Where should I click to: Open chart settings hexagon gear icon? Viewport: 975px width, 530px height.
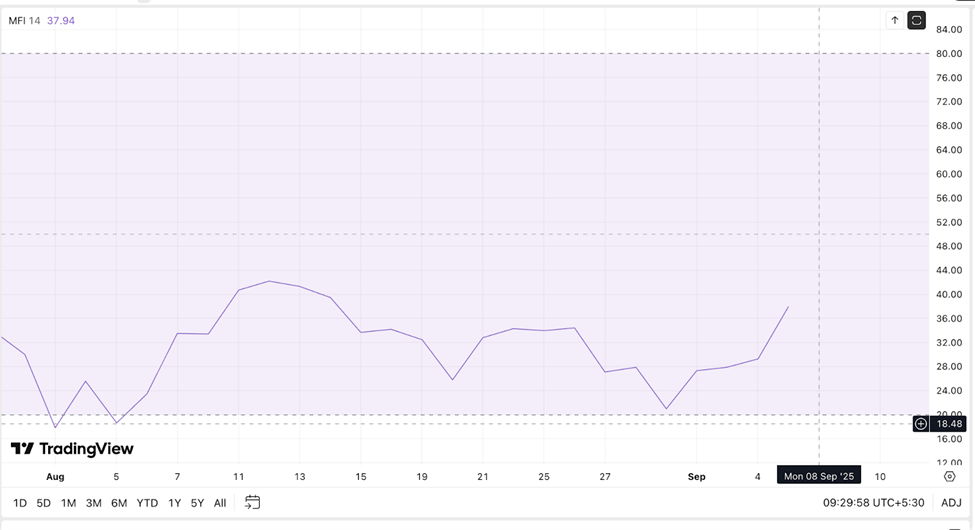pyautogui.click(x=949, y=477)
